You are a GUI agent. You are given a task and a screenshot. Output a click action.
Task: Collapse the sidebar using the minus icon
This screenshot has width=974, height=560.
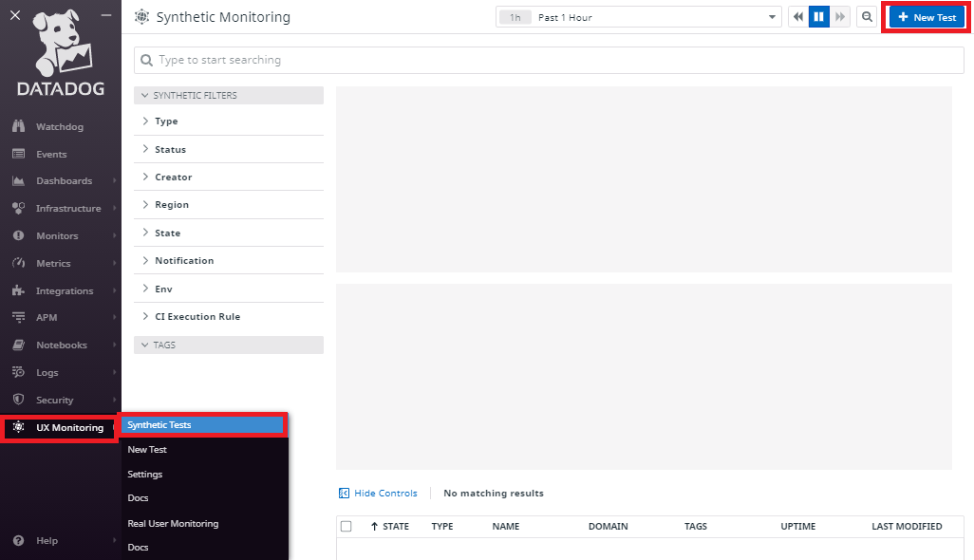[106, 15]
